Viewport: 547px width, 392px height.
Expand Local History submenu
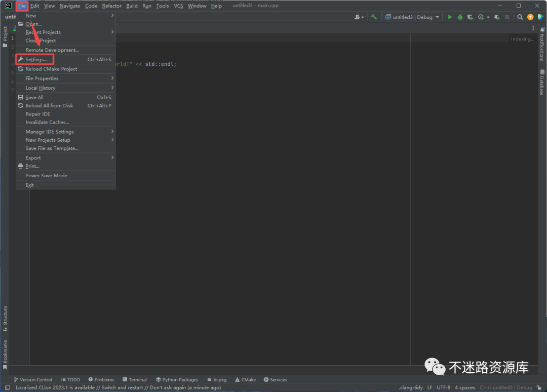coord(65,88)
